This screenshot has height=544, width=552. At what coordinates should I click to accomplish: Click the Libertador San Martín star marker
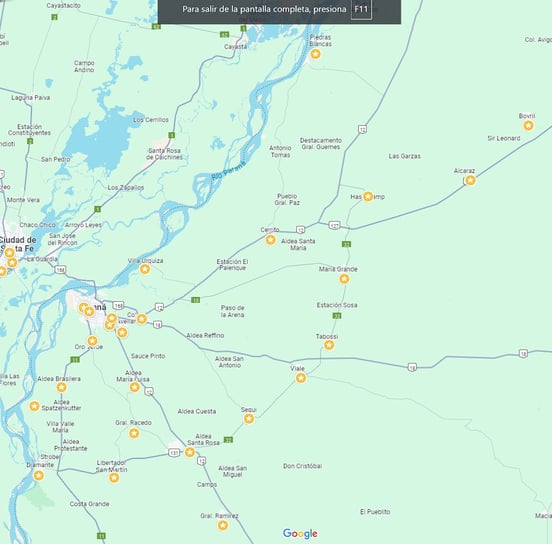coord(114,478)
